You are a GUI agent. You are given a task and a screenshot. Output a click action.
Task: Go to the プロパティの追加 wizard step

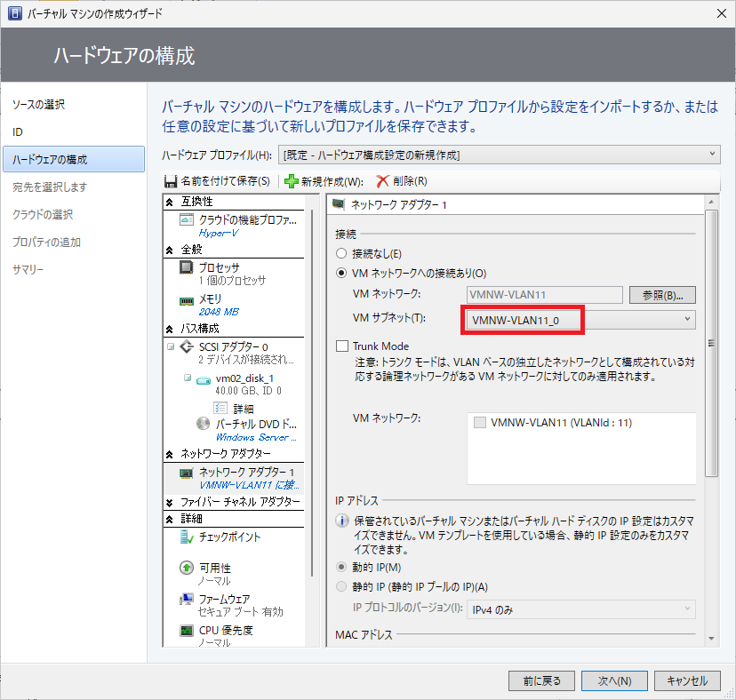click(x=46, y=243)
